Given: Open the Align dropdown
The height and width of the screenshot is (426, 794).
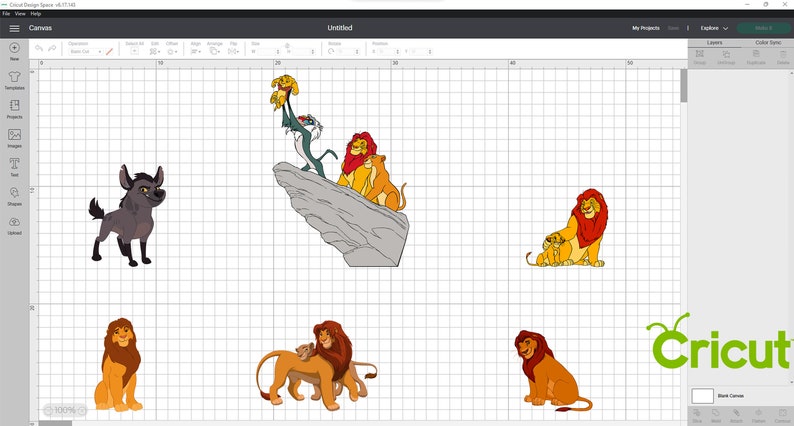Looking at the screenshot, I should point(195,51).
